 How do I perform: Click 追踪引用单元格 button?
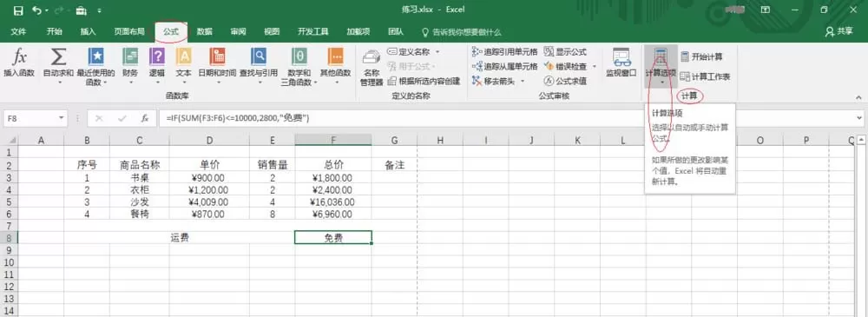point(504,51)
